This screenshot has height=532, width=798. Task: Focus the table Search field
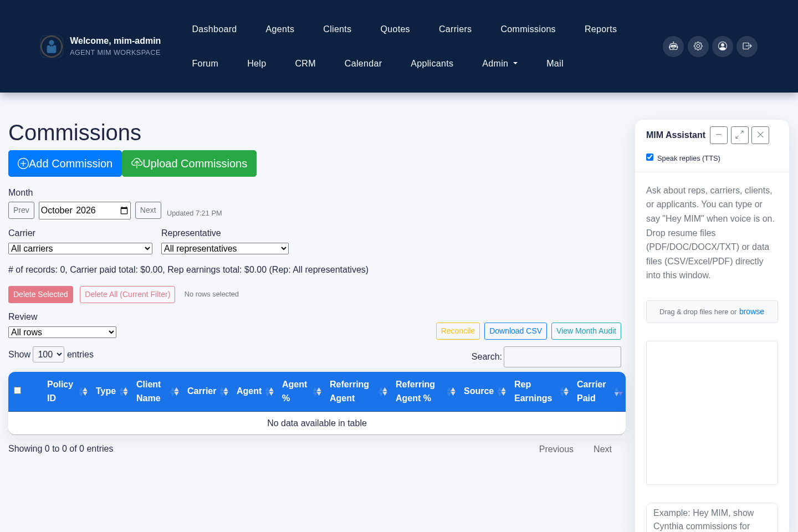562,357
